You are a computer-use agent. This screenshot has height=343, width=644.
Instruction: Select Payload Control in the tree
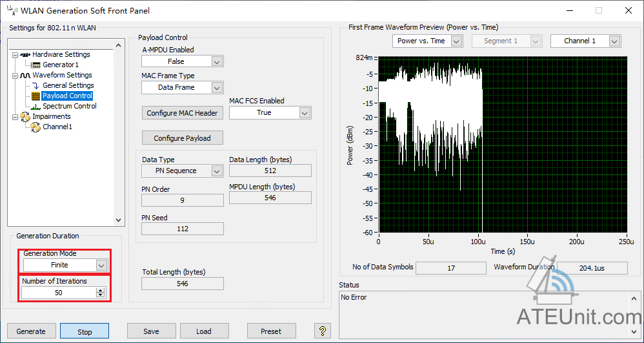click(x=67, y=96)
